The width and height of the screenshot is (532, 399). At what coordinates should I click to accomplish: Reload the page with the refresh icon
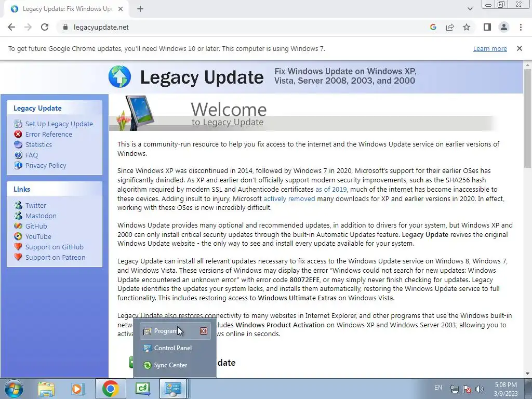tap(45, 27)
